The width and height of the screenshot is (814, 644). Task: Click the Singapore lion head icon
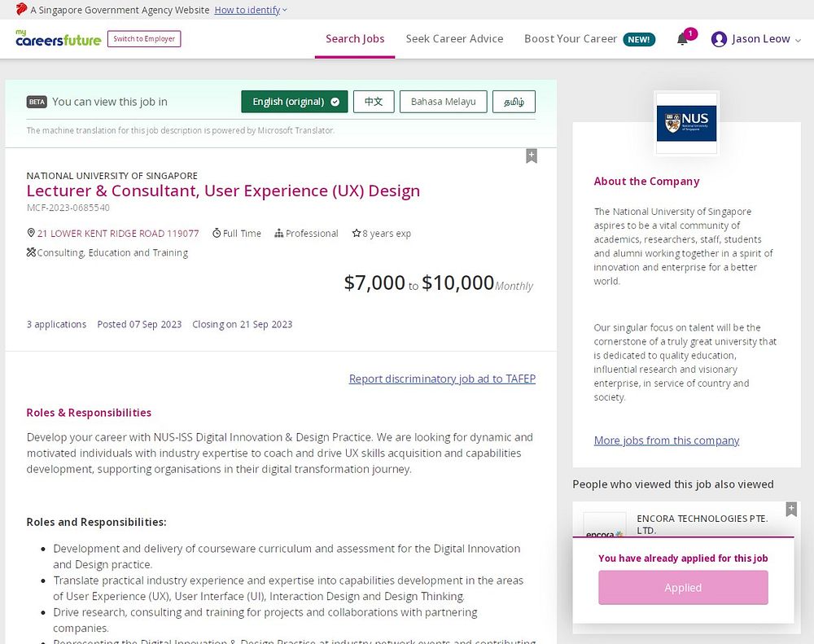(21, 9)
